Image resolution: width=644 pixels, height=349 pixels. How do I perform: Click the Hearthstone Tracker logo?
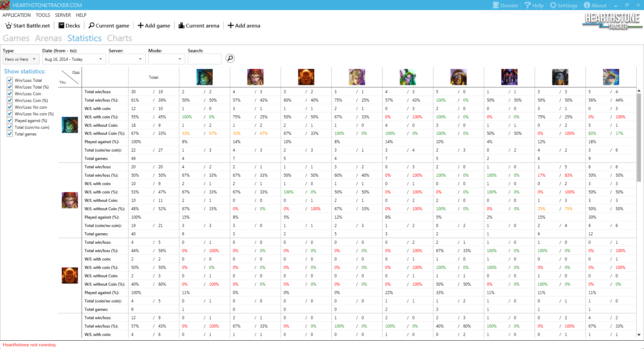point(612,21)
